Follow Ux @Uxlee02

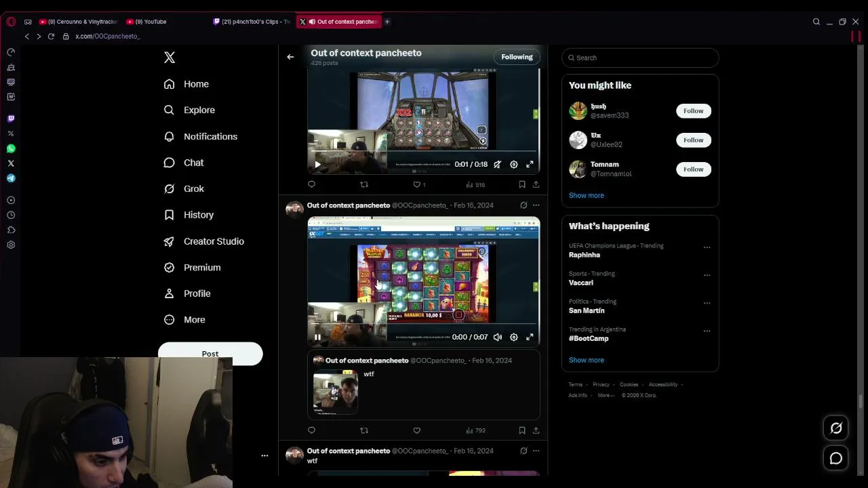693,140
